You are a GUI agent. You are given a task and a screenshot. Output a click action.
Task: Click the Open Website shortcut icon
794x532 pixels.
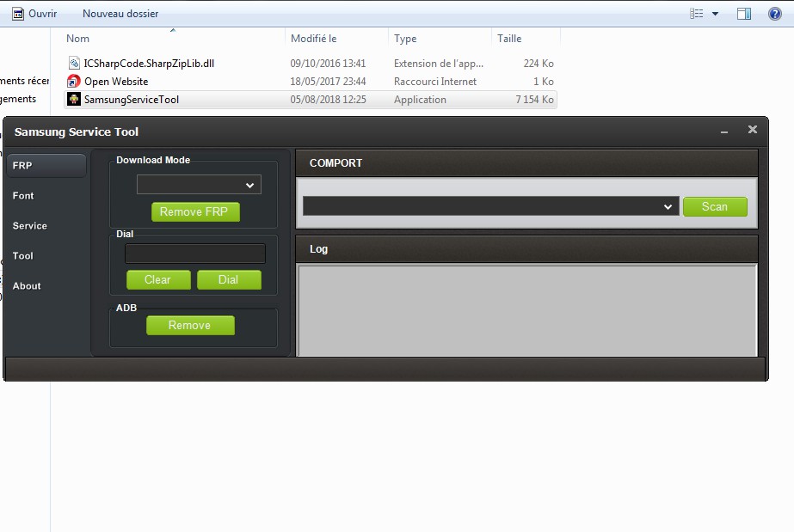click(74, 82)
